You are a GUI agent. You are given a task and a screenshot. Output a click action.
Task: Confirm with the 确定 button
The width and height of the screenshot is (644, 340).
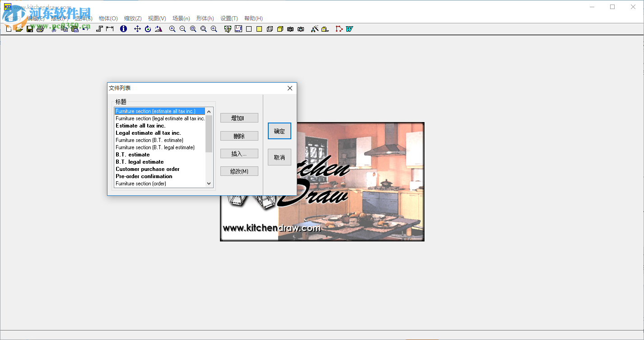(x=280, y=131)
